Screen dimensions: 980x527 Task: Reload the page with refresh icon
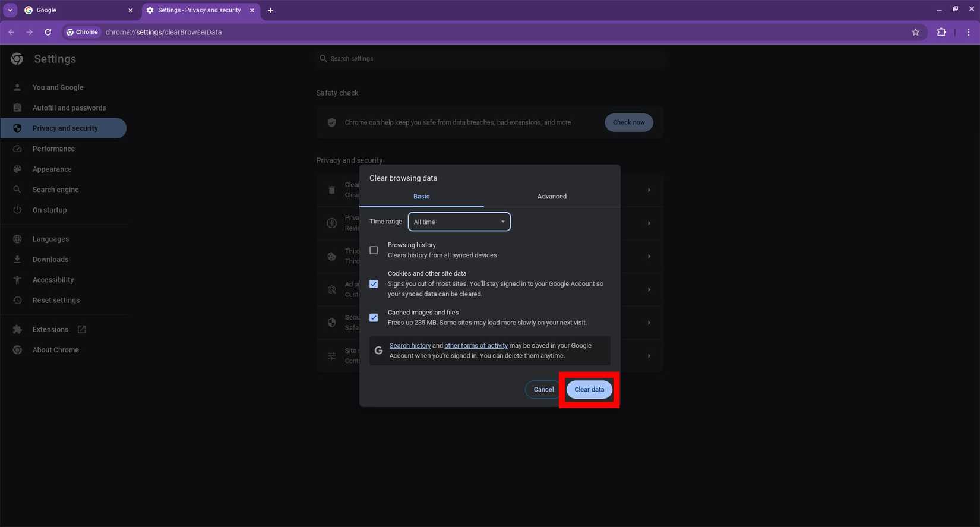[48, 32]
